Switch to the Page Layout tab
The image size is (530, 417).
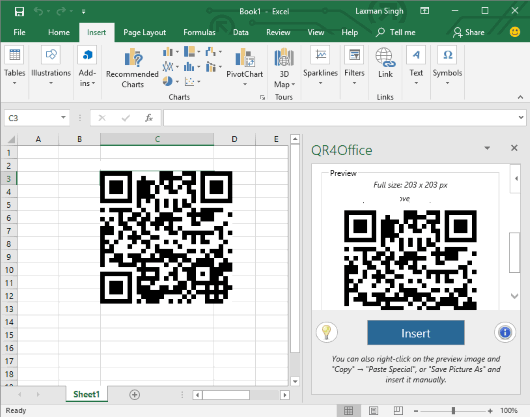pos(144,32)
